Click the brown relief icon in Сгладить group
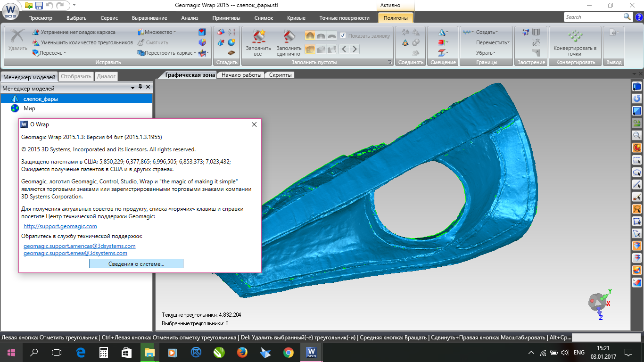Screen dimensions: 644x362 pos(231,53)
